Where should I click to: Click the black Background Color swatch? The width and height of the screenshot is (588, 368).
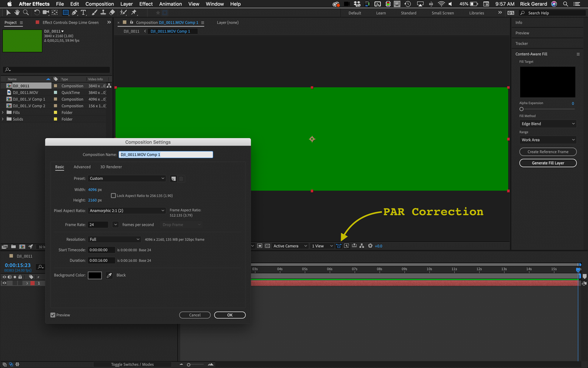click(94, 274)
